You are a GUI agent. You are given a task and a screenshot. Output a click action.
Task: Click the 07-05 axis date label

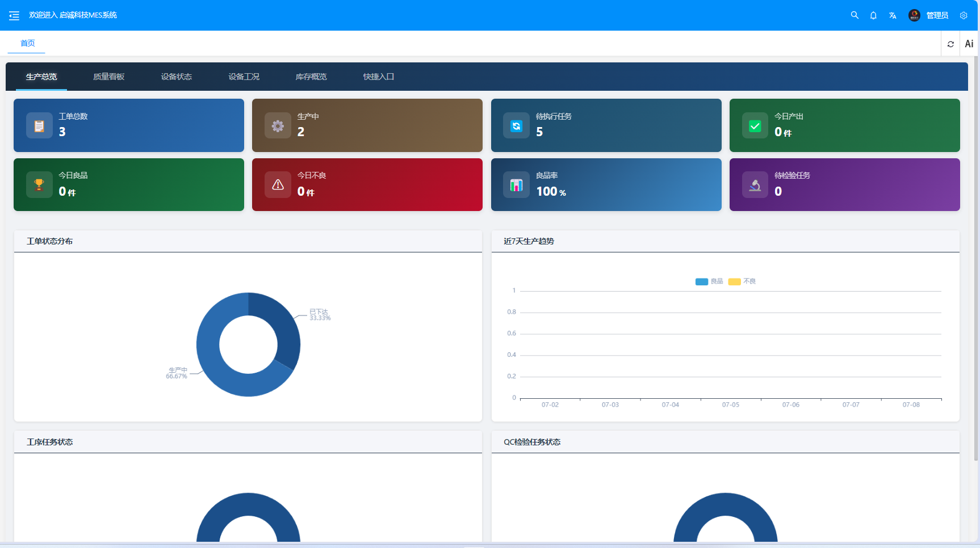[x=731, y=405]
